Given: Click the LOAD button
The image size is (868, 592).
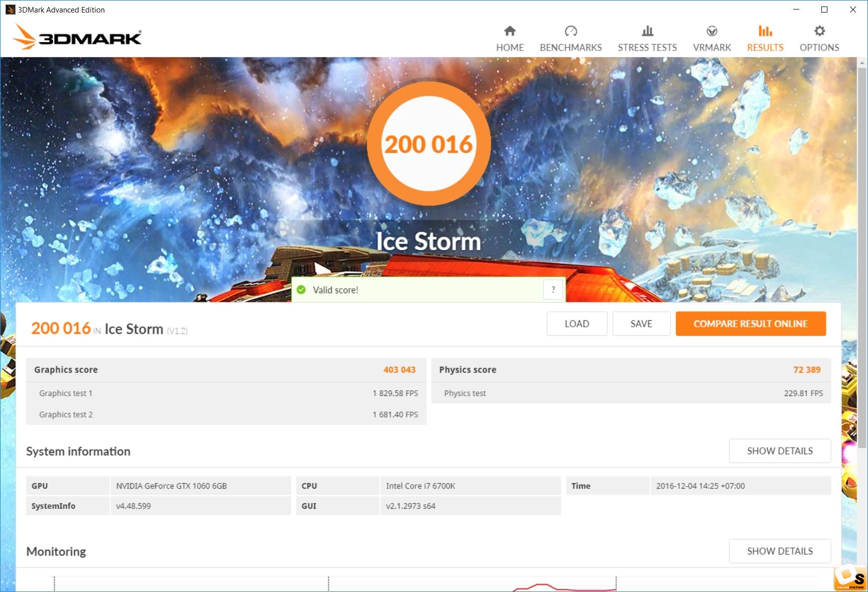Looking at the screenshot, I should 577,324.
